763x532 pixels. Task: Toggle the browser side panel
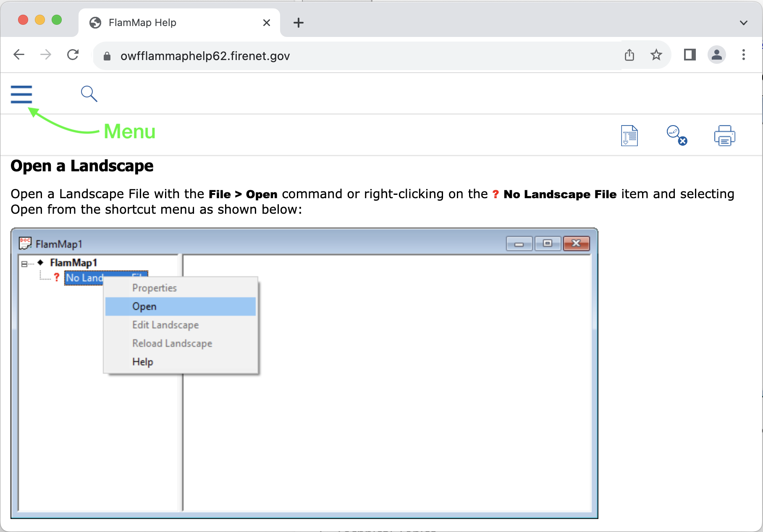(690, 55)
